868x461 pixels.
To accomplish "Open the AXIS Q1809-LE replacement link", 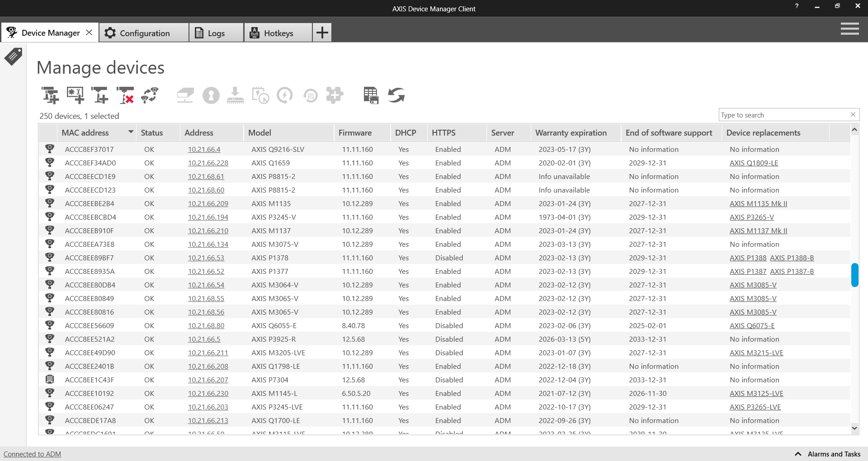I will tap(754, 163).
